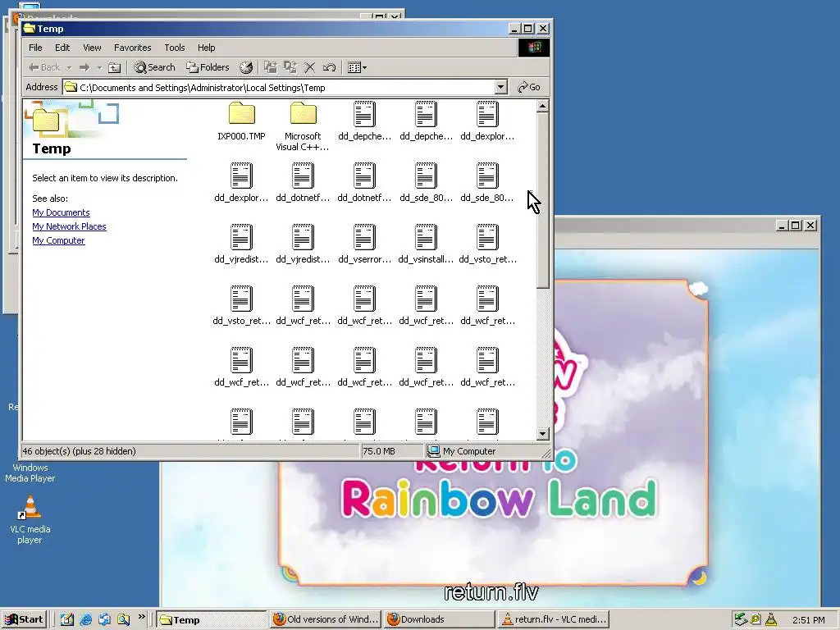Viewport: 840px width, 630px height.
Task: Click the Safely Remove Hardware tray icon
Action: [741, 620]
